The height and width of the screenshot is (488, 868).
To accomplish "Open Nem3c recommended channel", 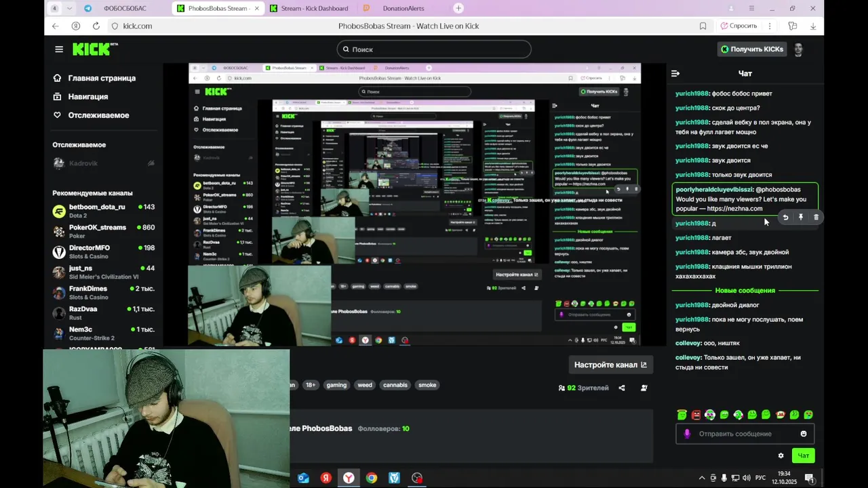I will [104, 333].
